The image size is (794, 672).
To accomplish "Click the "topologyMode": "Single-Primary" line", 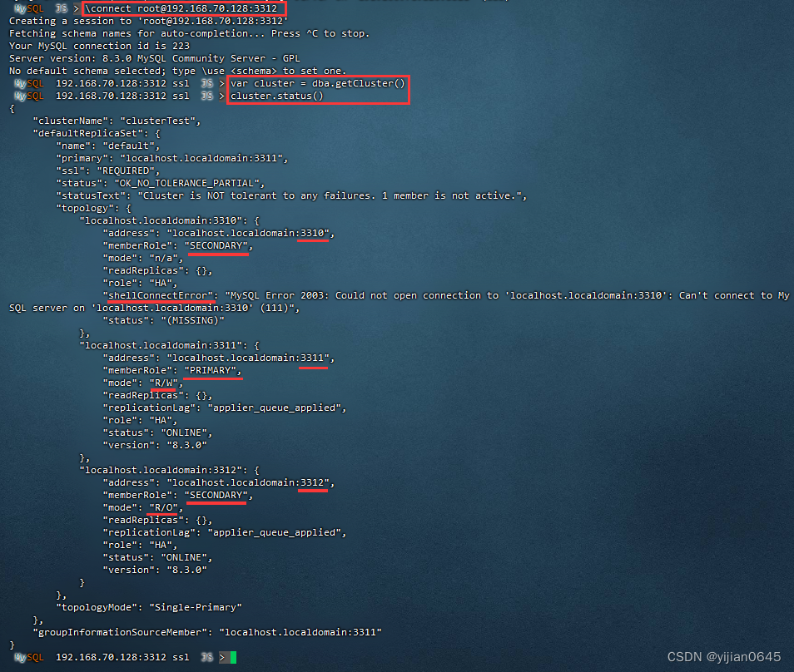I will (x=149, y=608).
